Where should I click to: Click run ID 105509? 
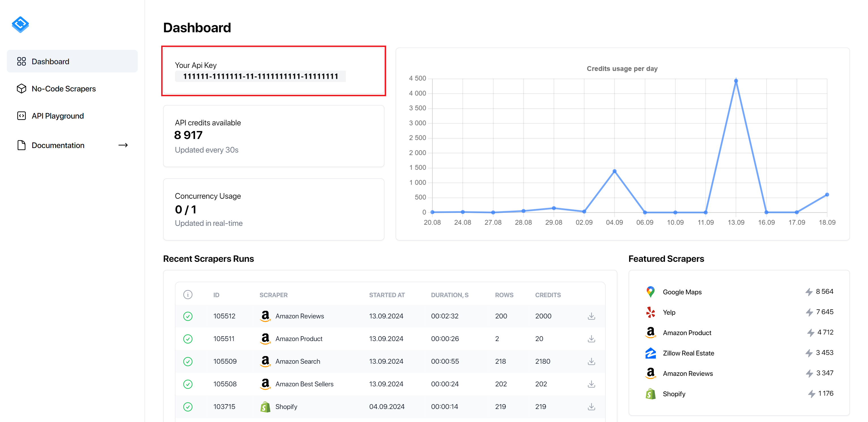pos(225,361)
